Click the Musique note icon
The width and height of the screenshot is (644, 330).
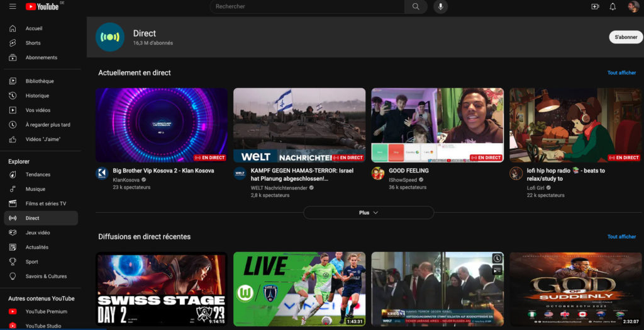point(13,189)
